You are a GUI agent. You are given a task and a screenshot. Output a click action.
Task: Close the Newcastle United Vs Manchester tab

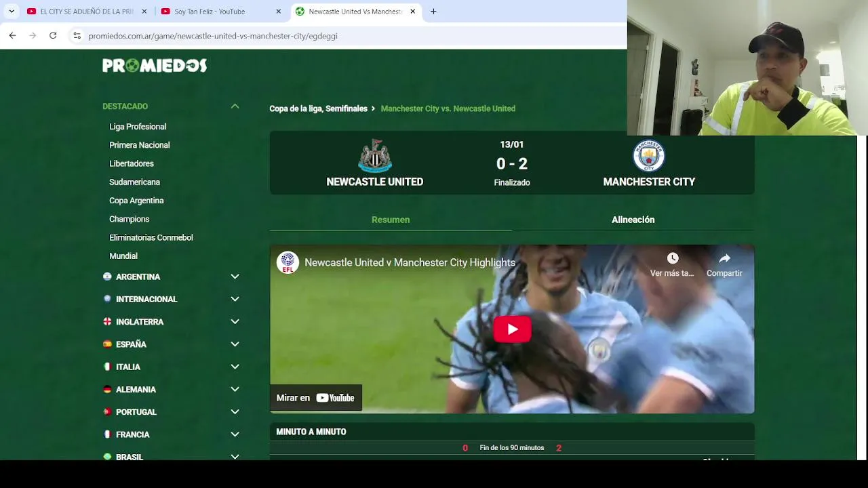(412, 12)
